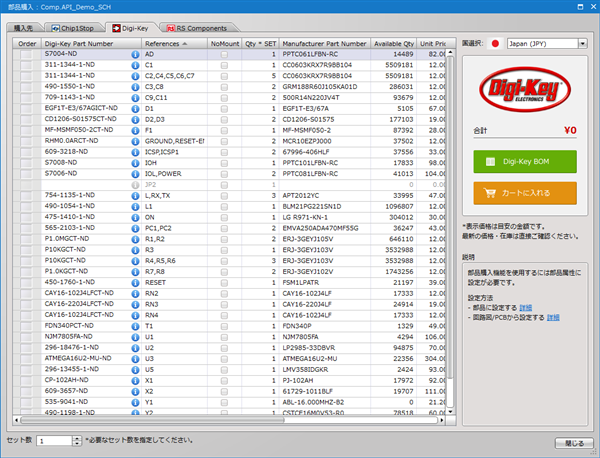
Task: Show info for RHM0.0ARCT-ND part
Action: pos(135,141)
